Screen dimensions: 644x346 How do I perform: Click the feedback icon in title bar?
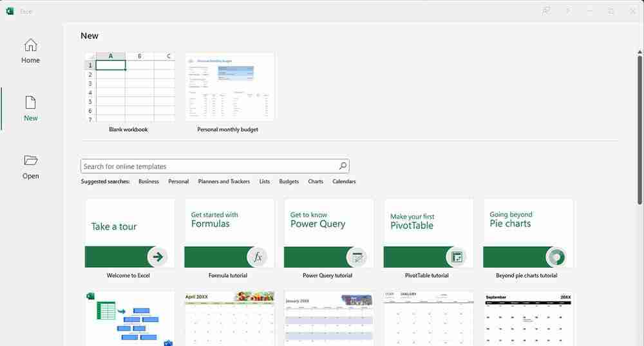[546, 11]
